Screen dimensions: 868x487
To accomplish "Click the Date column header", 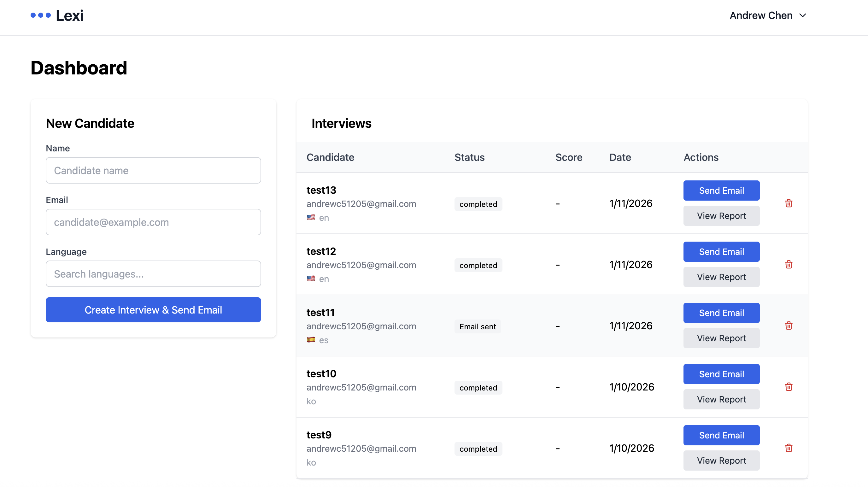I will 620,157.
